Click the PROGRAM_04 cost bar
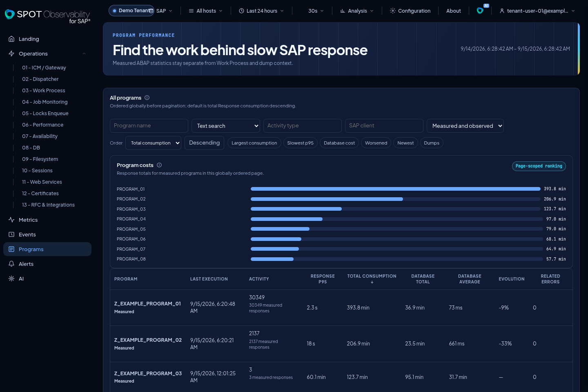 tap(287, 219)
